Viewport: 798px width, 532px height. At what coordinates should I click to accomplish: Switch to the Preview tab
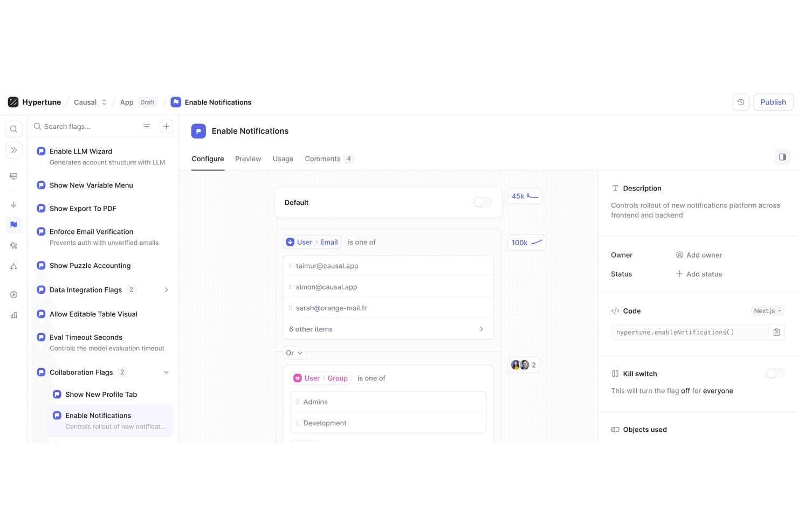248,158
